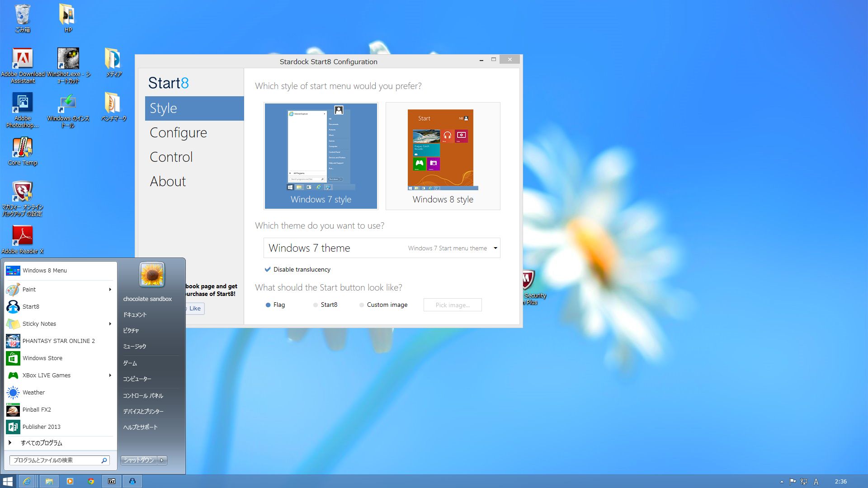Open the About section

[x=168, y=181]
